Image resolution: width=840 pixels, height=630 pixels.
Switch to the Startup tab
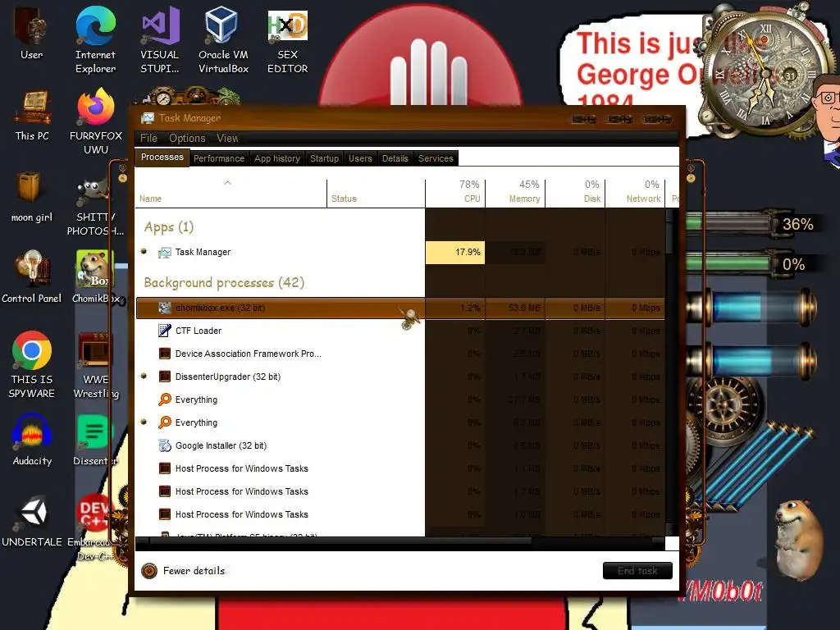point(324,158)
